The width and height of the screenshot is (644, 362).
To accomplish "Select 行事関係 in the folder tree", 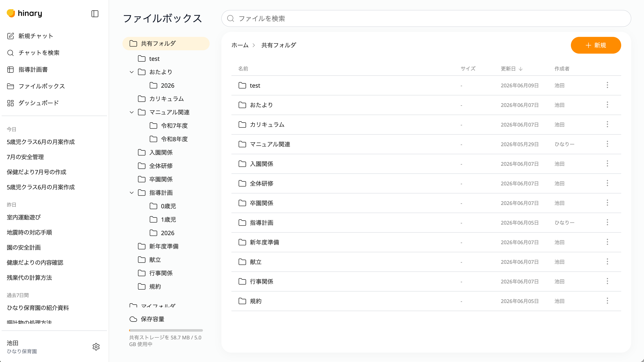I will click(155, 273).
